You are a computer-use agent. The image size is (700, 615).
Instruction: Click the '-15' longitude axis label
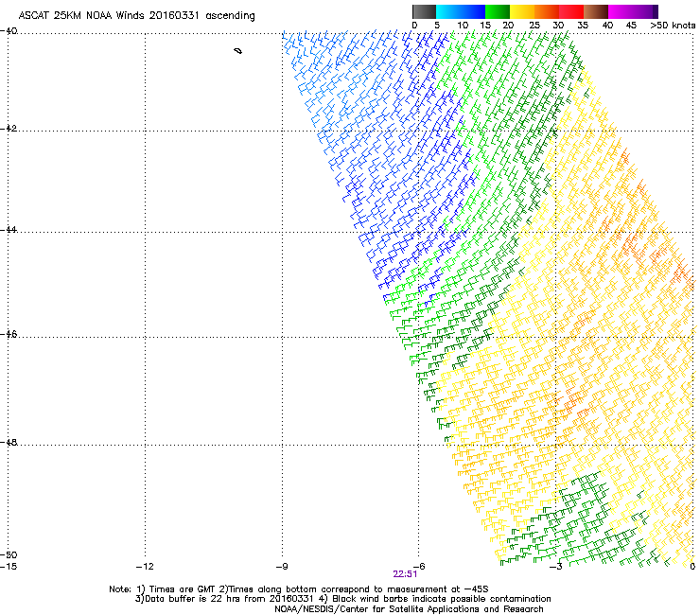tap(8, 567)
